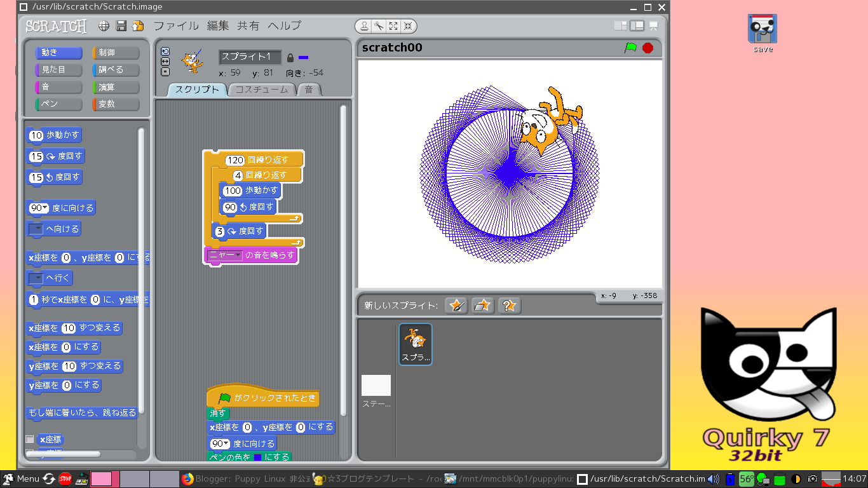The width and height of the screenshot is (868, 488).
Task: Switch to small stage view mode
Action: click(620, 26)
